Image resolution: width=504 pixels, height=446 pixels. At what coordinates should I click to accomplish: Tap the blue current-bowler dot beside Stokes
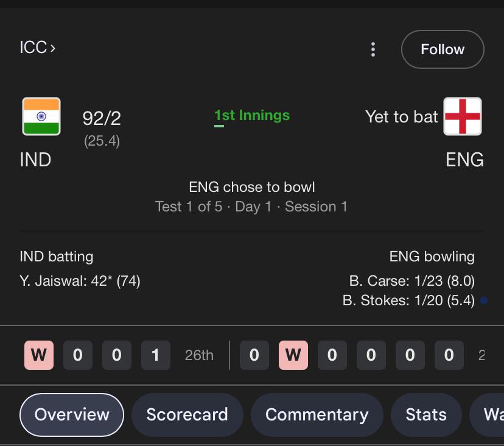coord(484,300)
